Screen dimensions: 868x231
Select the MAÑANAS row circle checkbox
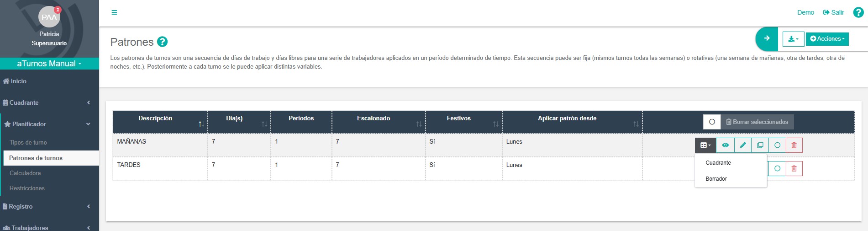coord(777,145)
